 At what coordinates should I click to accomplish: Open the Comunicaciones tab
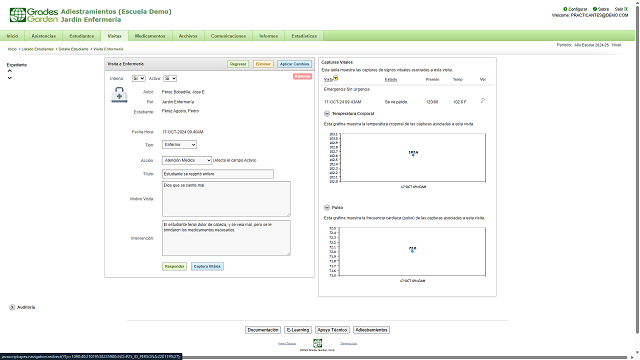click(229, 36)
